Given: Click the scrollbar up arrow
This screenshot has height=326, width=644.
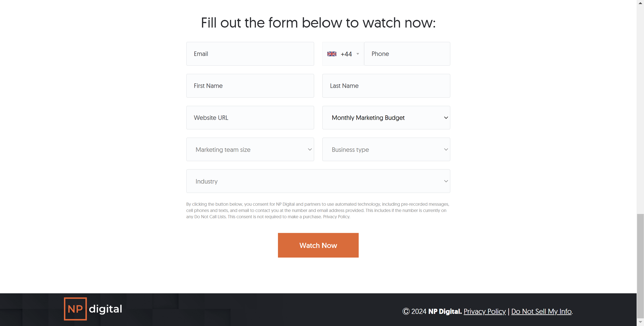Looking at the screenshot, I should click(x=640, y=3).
